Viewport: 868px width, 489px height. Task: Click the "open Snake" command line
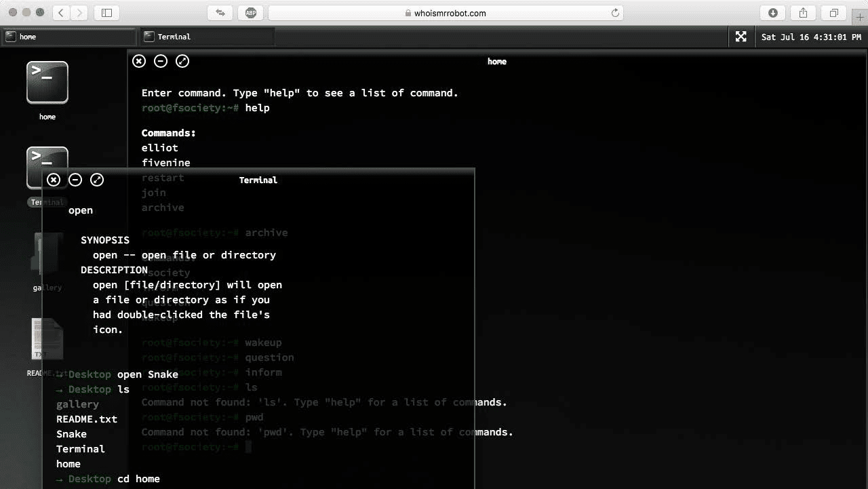coord(117,374)
